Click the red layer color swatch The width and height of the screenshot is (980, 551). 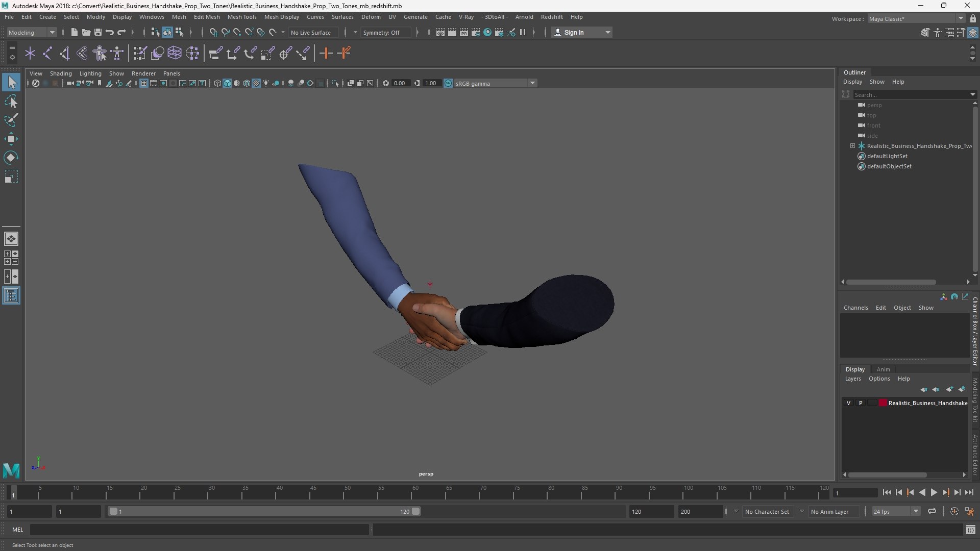tap(883, 403)
